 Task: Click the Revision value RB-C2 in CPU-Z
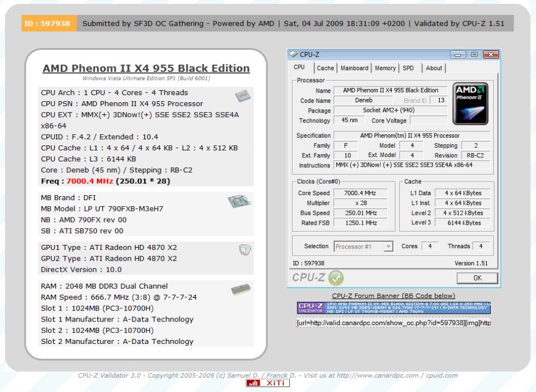(x=475, y=155)
